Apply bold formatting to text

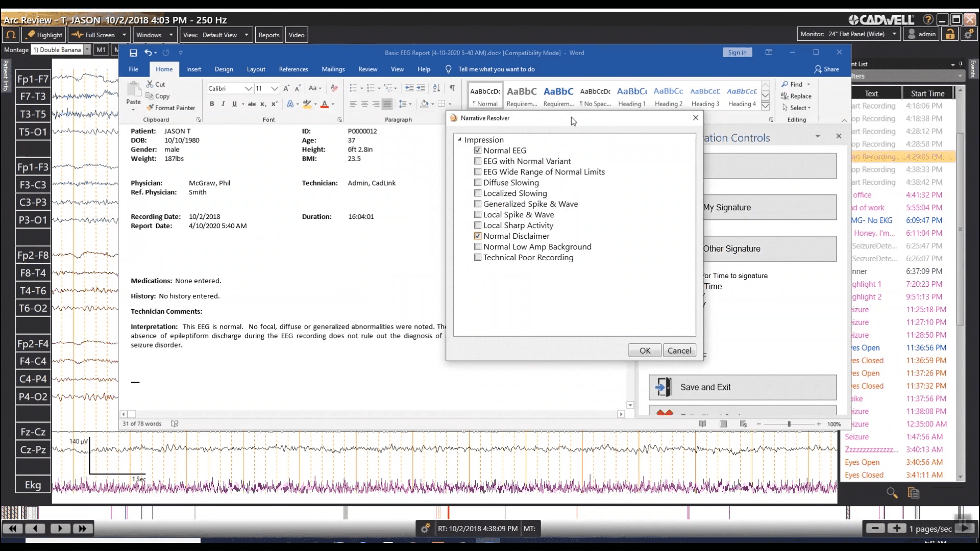coord(211,104)
